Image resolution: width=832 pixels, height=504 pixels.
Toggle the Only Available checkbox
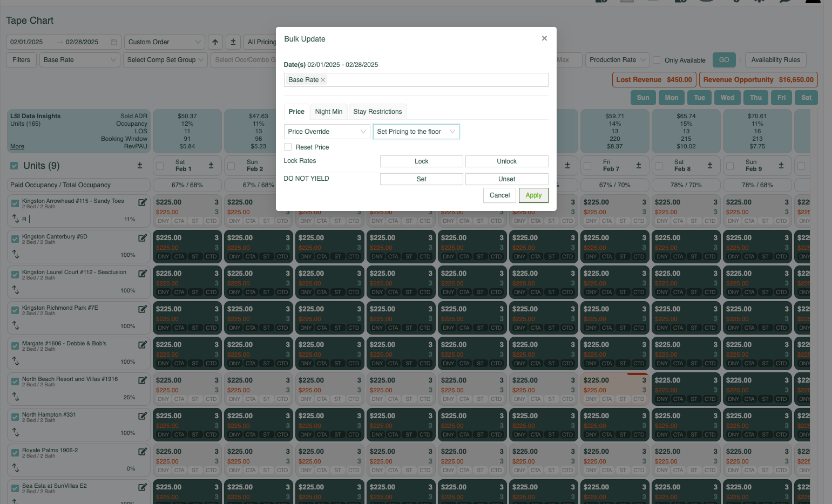click(x=657, y=60)
